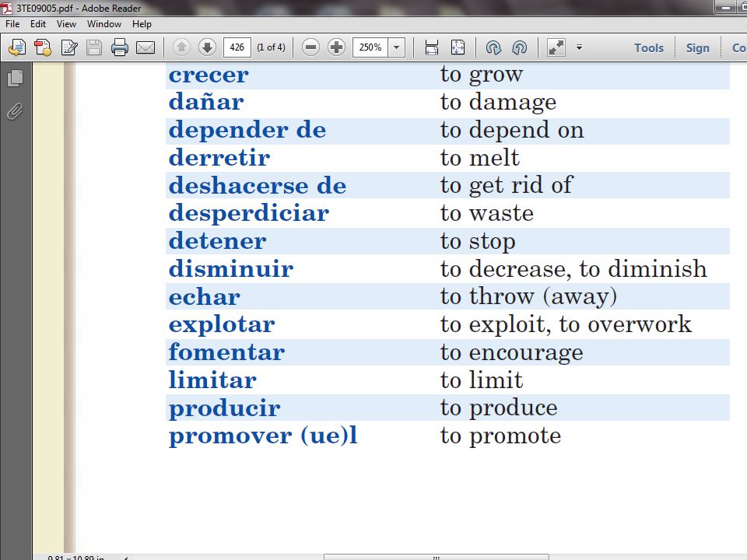
Task: Click the word 'explotar'
Action: coord(222,326)
